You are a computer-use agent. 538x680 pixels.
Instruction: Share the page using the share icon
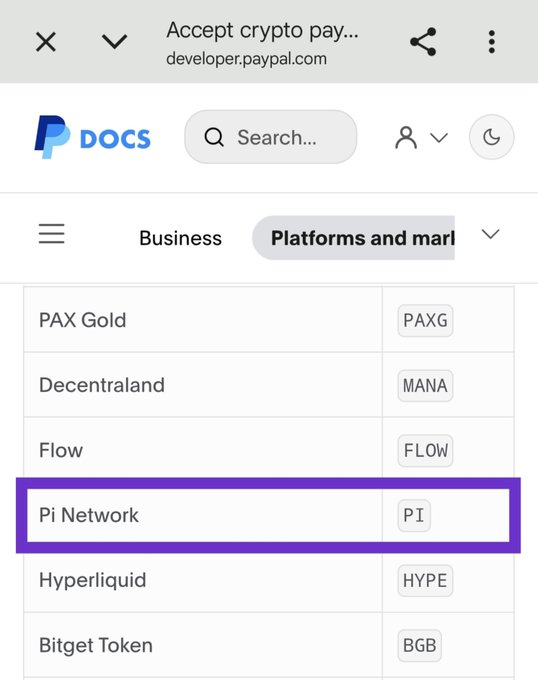click(423, 42)
